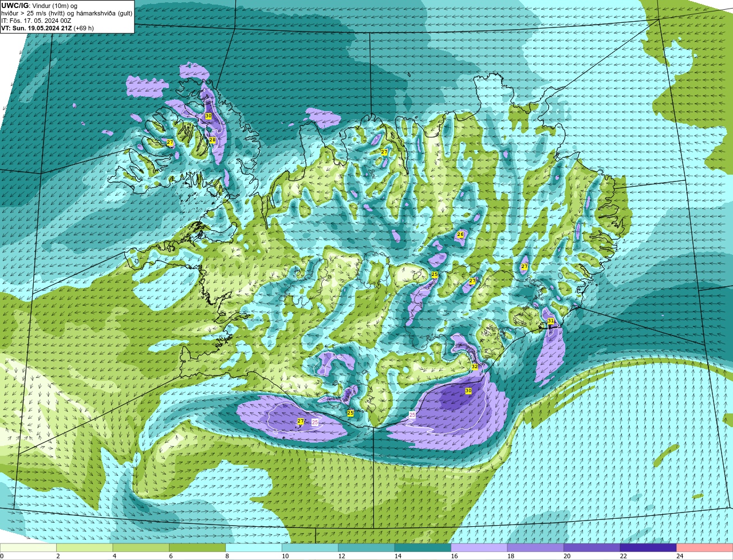Select the light yellow-green 2–4 legend swatch
Viewport: 733px width, 560px height.
click(85, 547)
